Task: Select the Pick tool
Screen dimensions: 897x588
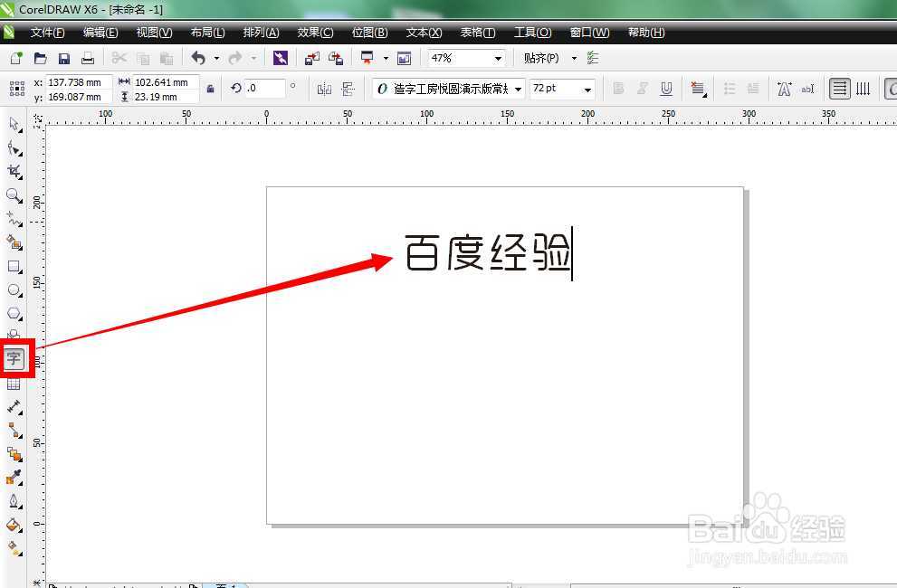Action: tap(14, 125)
